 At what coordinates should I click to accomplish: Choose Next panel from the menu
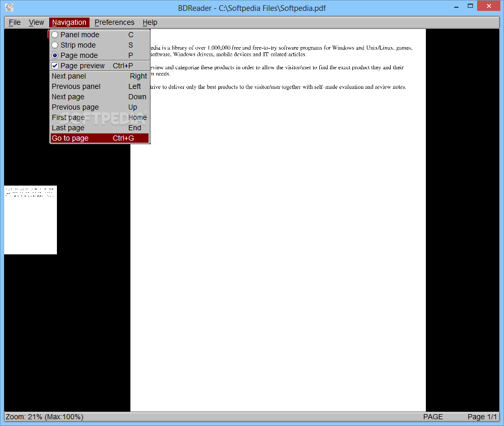99,76
